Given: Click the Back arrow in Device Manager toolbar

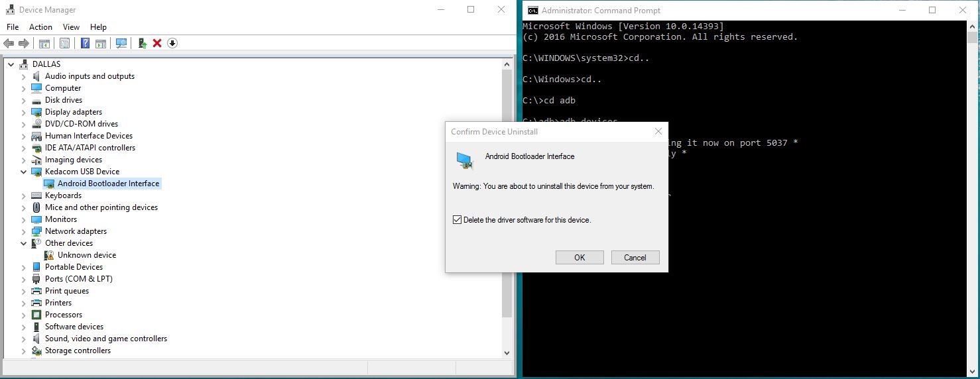Looking at the screenshot, I should click(x=9, y=43).
